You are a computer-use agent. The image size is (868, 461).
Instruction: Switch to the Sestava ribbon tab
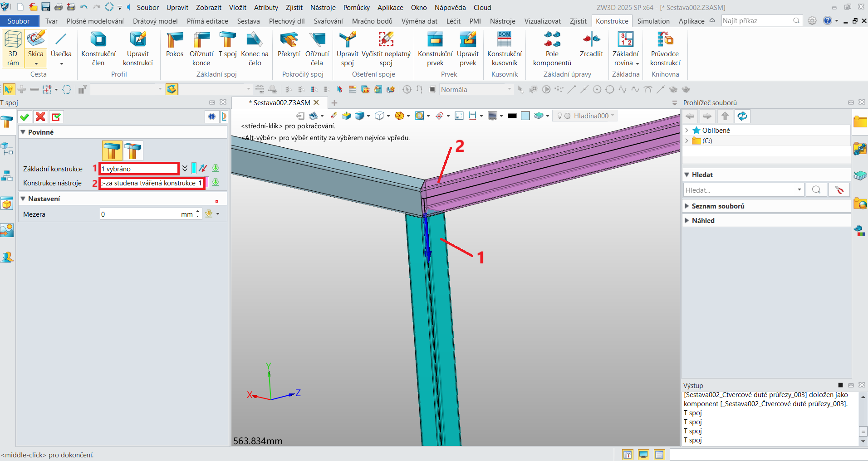[x=249, y=21]
